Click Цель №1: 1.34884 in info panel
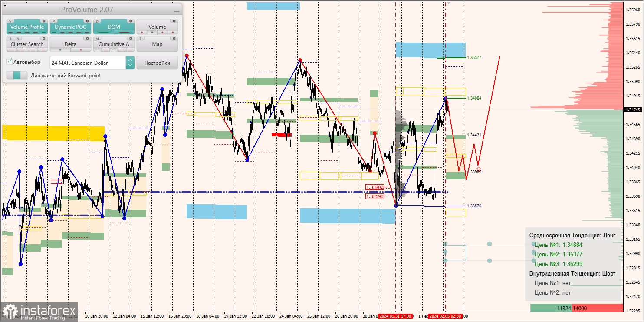 (559, 245)
